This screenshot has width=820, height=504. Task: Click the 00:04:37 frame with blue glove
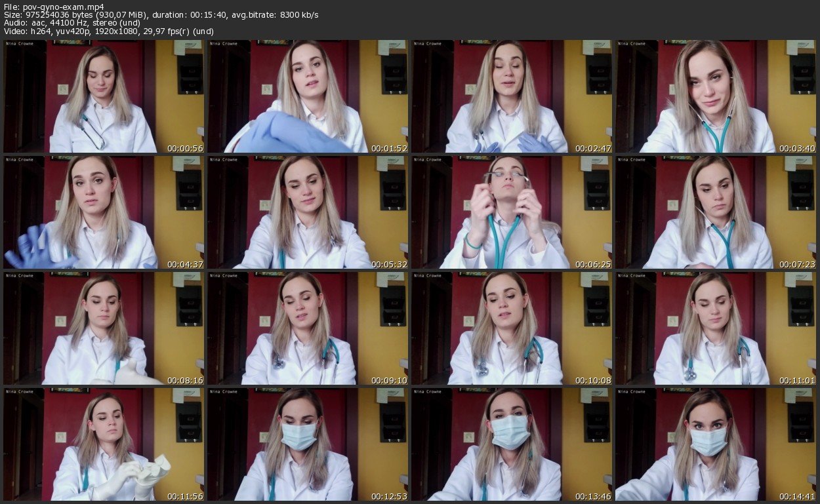tap(104, 212)
